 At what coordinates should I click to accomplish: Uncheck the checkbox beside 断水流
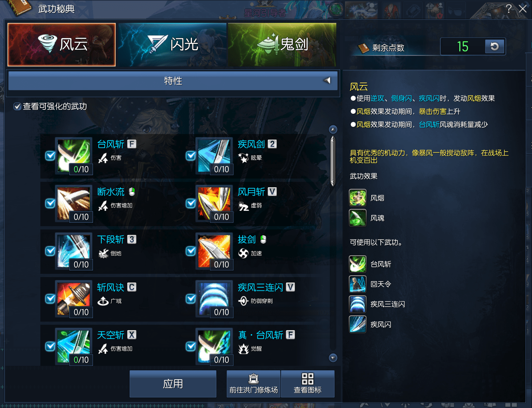click(50, 203)
